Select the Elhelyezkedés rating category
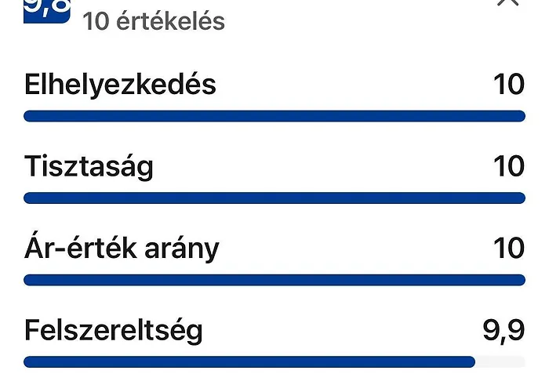 [120, 84]
